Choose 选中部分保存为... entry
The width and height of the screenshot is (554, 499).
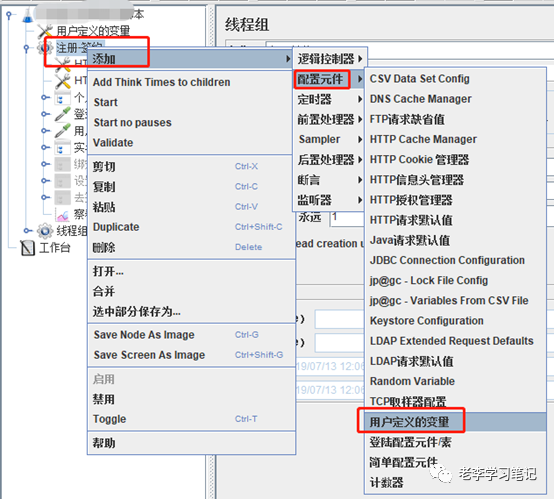pyautogui.click(x=191, y=311)
